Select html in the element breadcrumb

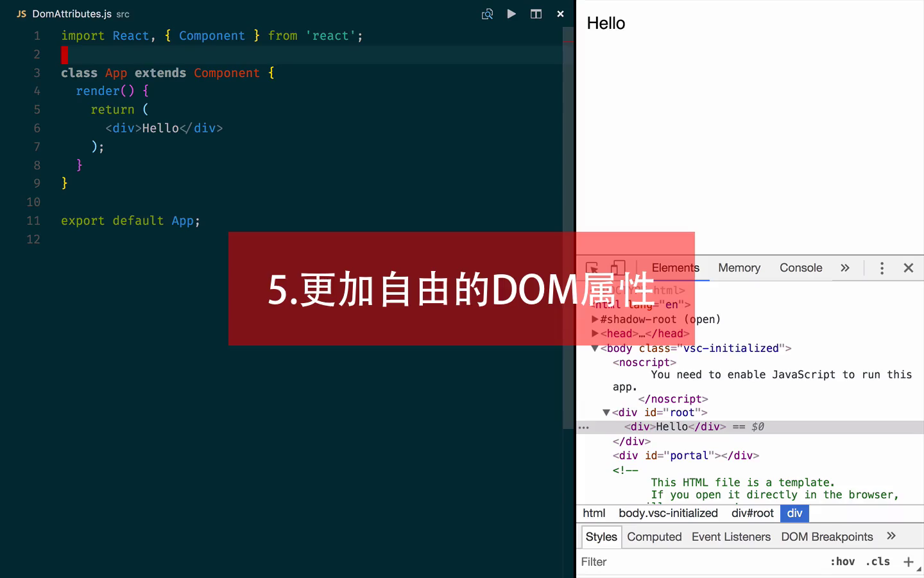(x=594, y=513)
